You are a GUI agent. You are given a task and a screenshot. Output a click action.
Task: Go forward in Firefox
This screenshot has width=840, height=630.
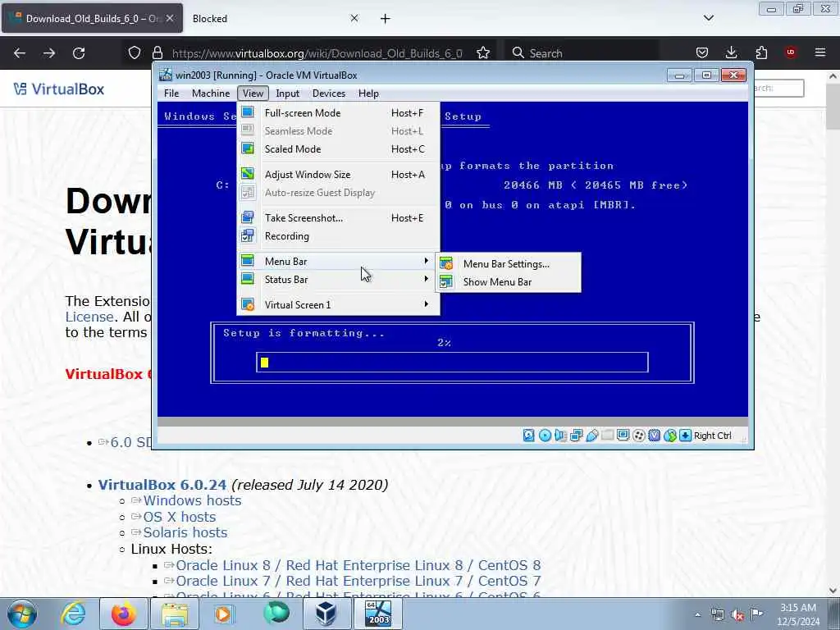pyautogui.click(x=49, y=53)
